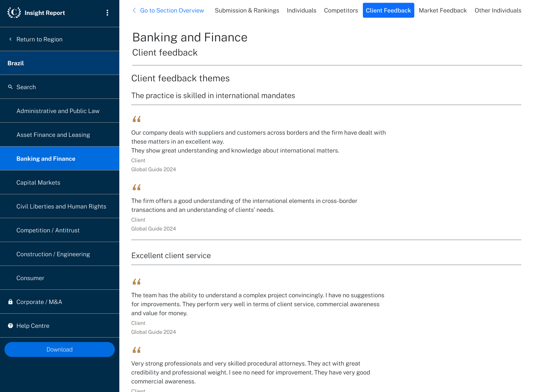This screenshot has height=392, width=537.
Task: Select Brazil in the sidebar
Action: coord(16,63)
